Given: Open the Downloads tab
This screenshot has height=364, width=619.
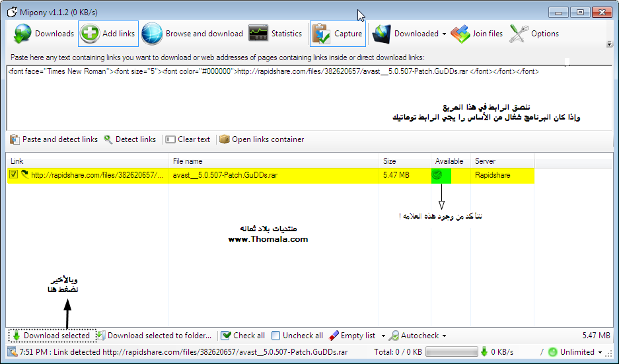Looking at the screenshot, I should point(44,34).
